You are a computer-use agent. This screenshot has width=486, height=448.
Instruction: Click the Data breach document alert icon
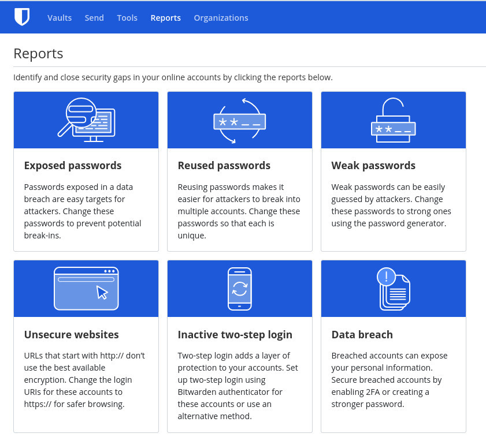(393, 289)
